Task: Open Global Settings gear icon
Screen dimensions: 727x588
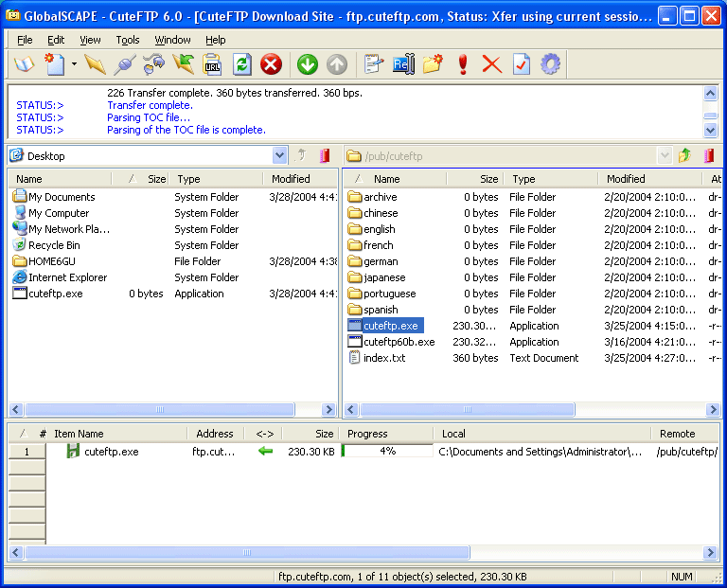Action: 550,64
